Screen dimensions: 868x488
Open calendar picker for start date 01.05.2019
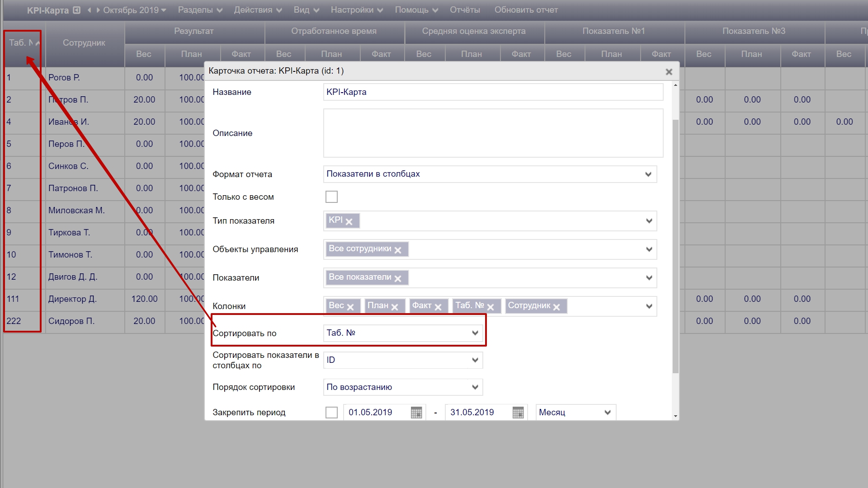pos(416,413)
